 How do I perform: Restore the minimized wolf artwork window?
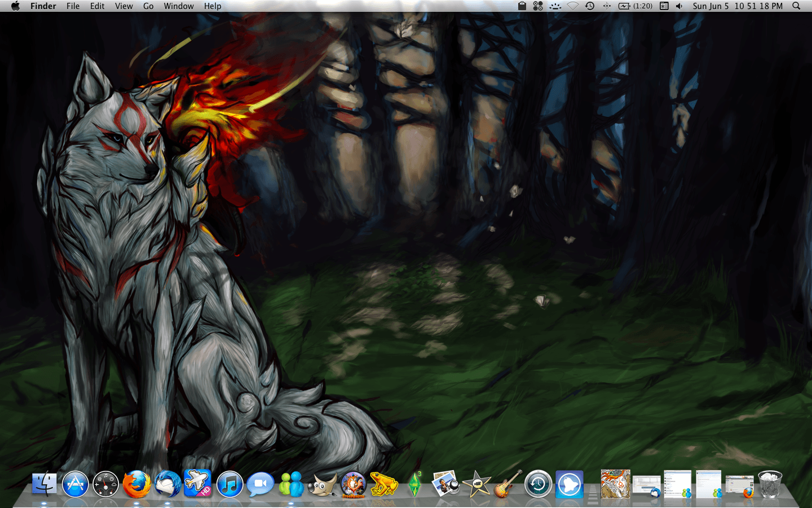[615, 484]
